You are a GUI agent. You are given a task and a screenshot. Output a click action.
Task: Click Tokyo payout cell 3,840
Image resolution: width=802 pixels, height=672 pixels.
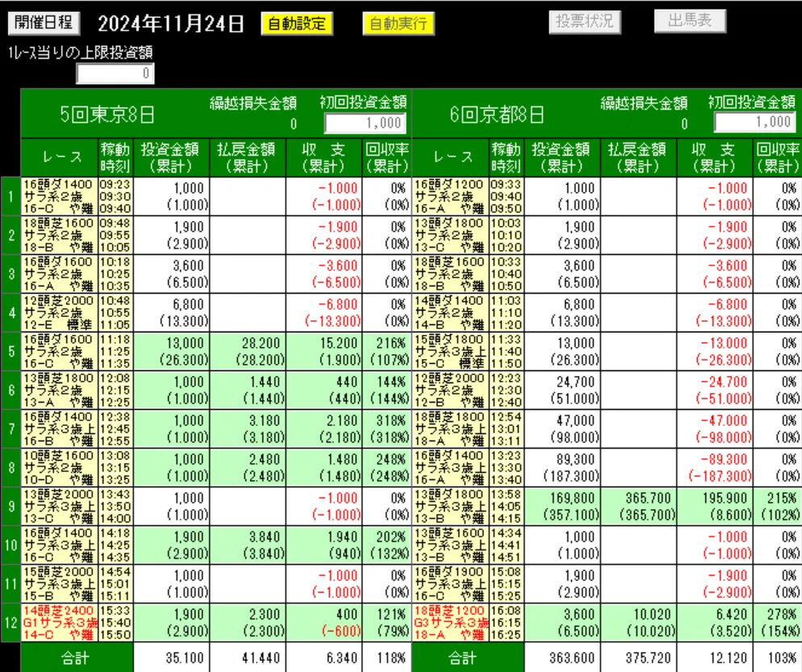[x=248, y=545]
